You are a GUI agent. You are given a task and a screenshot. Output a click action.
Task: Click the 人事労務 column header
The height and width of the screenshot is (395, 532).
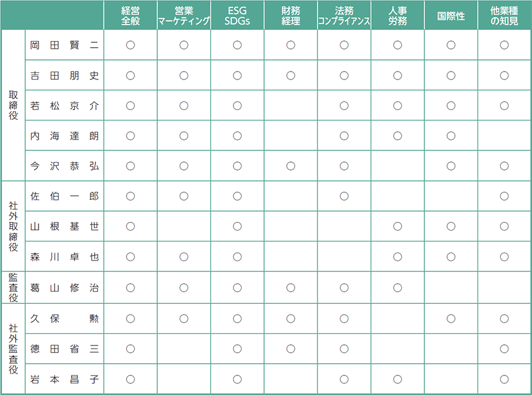point(397,16)
